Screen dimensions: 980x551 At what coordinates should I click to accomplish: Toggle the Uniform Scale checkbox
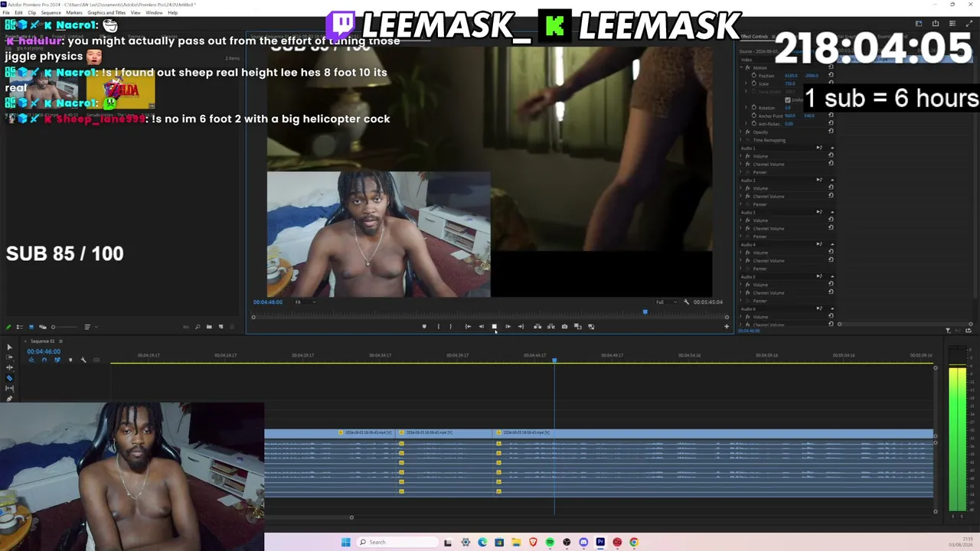(x=787, y=100)
